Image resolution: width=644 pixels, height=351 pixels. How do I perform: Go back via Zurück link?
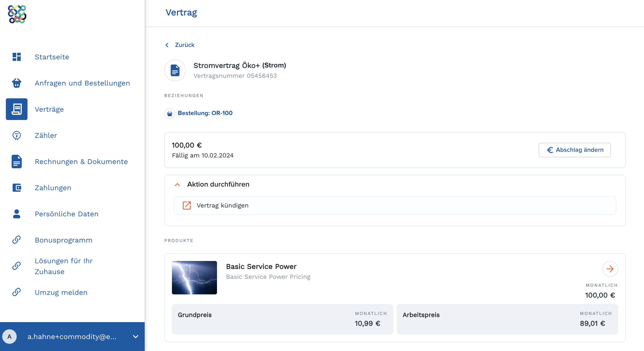tap(185, 45)
